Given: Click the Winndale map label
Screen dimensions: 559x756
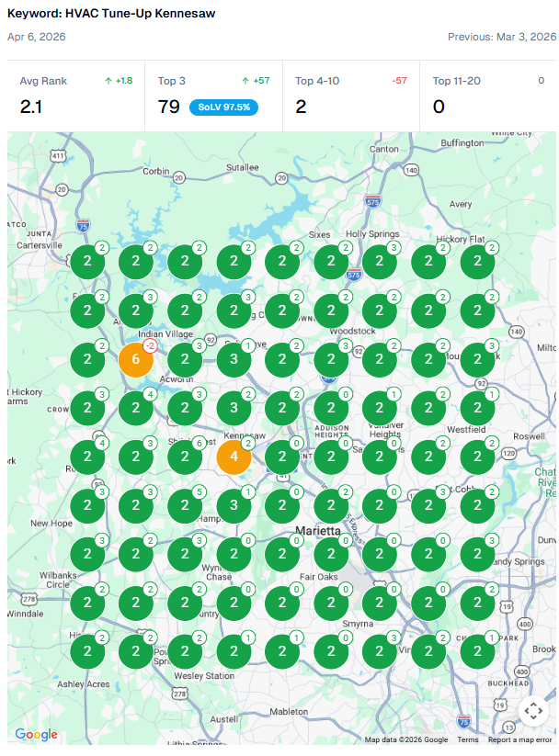Looking at the screenshot, I should click(x=26, y=614).
